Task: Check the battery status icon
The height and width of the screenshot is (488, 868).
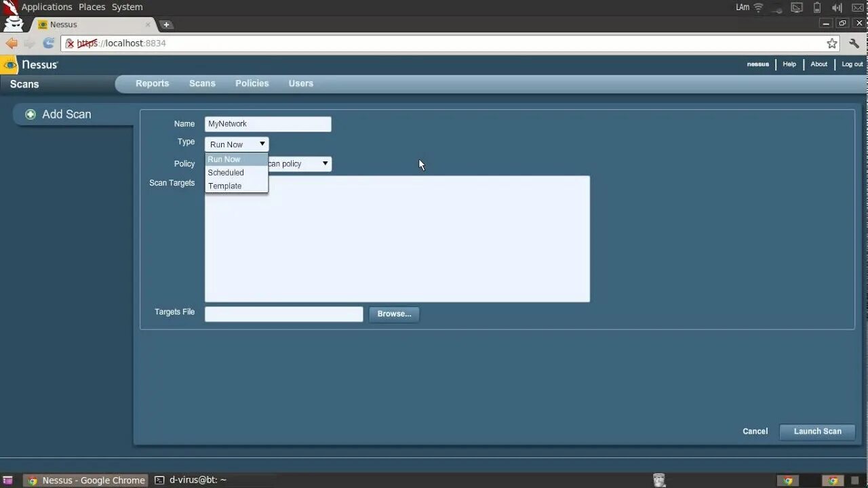Action: 817,7
